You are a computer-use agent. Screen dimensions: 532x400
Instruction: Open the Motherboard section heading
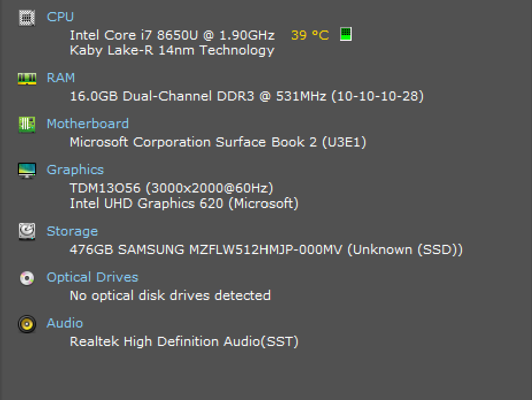(87, 124)
